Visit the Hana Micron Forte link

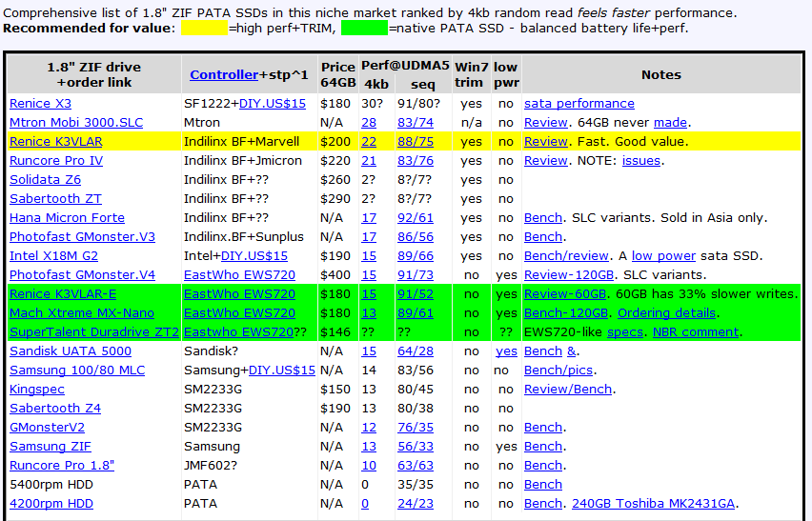coord(67,218)
